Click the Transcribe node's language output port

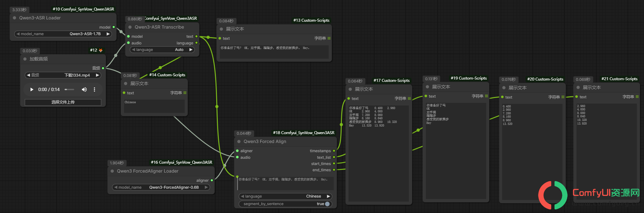tap(196, 43)
